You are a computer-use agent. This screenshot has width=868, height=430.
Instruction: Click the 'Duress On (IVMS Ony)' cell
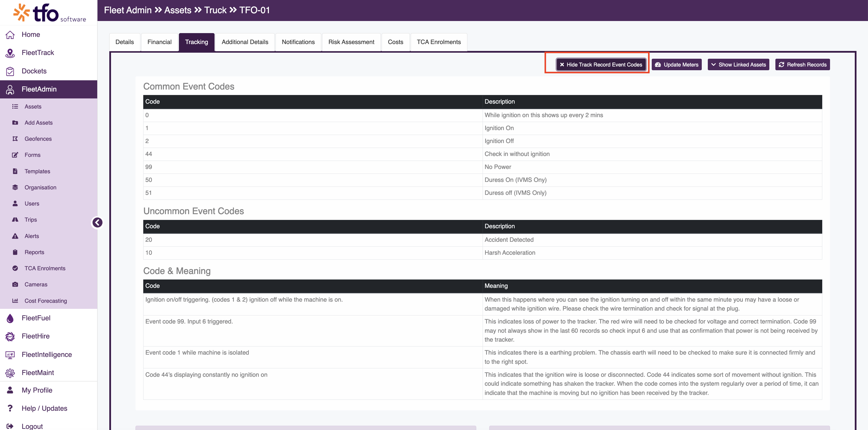click(x=652, y=180)
